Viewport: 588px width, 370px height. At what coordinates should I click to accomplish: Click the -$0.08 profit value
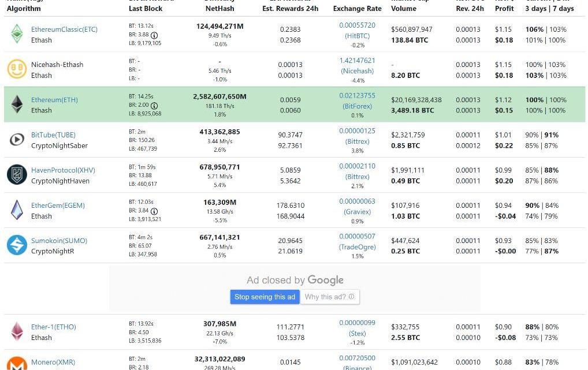[x=505, y=337]
